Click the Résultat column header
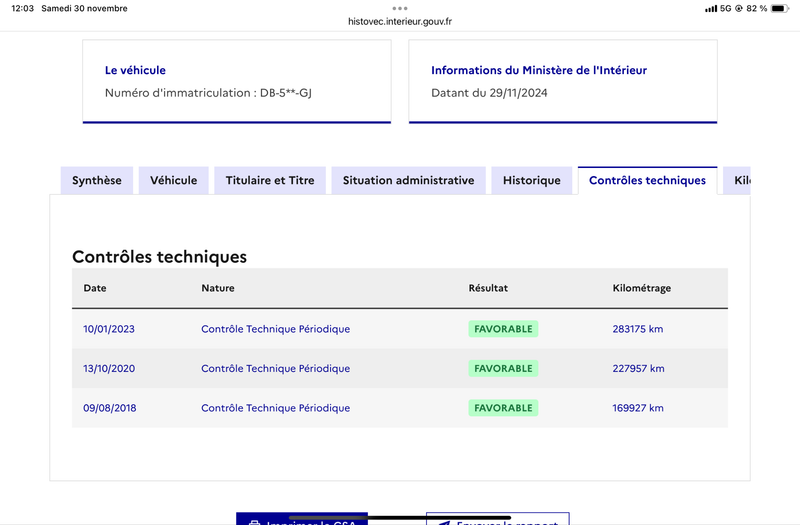The width and height of the screenshot is (800, 525). click(x=488, y=288)
